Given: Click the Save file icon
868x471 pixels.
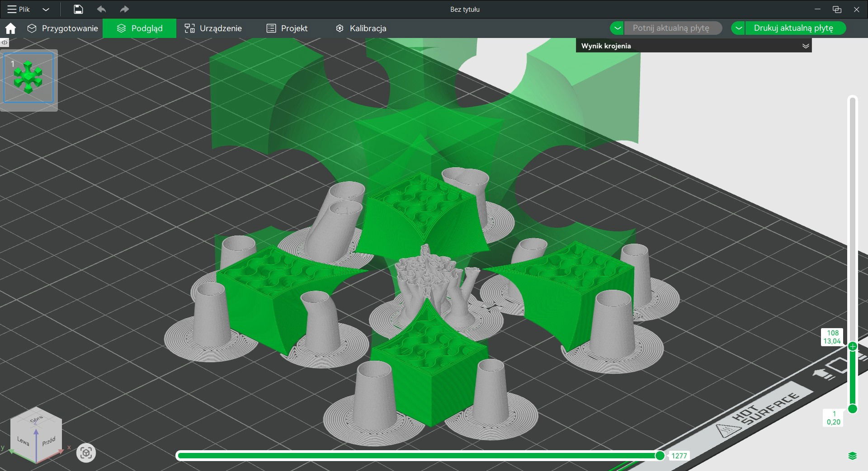Looking at the screenshot, I should [x=77, y=9].
